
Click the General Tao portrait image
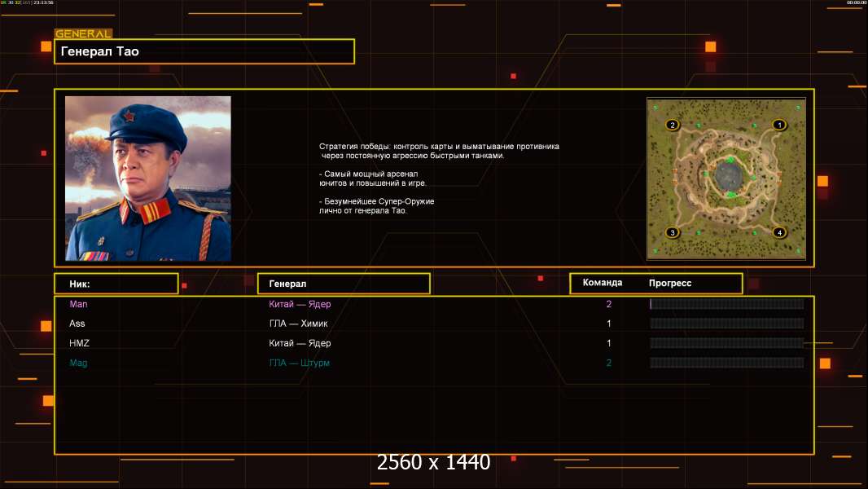148,178
